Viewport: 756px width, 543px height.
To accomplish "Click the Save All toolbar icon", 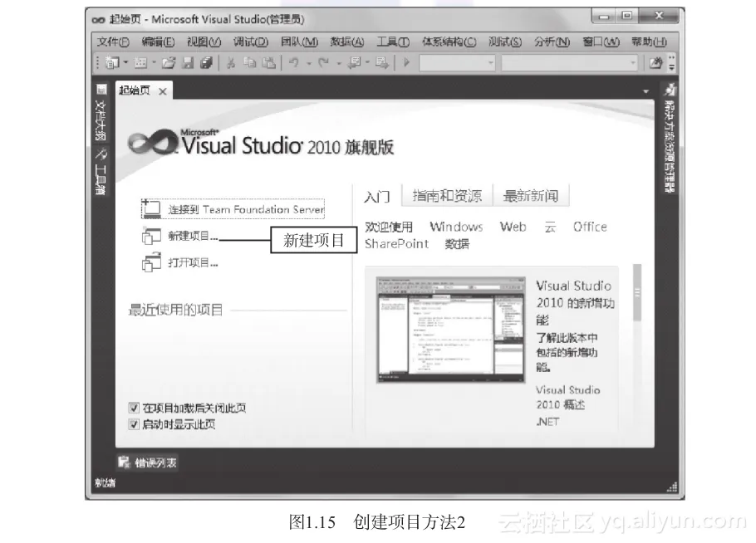I will 206,62.
